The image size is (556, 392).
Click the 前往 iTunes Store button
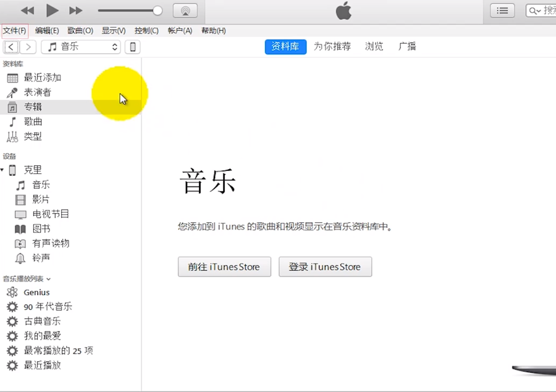click(x=224, y=267)
